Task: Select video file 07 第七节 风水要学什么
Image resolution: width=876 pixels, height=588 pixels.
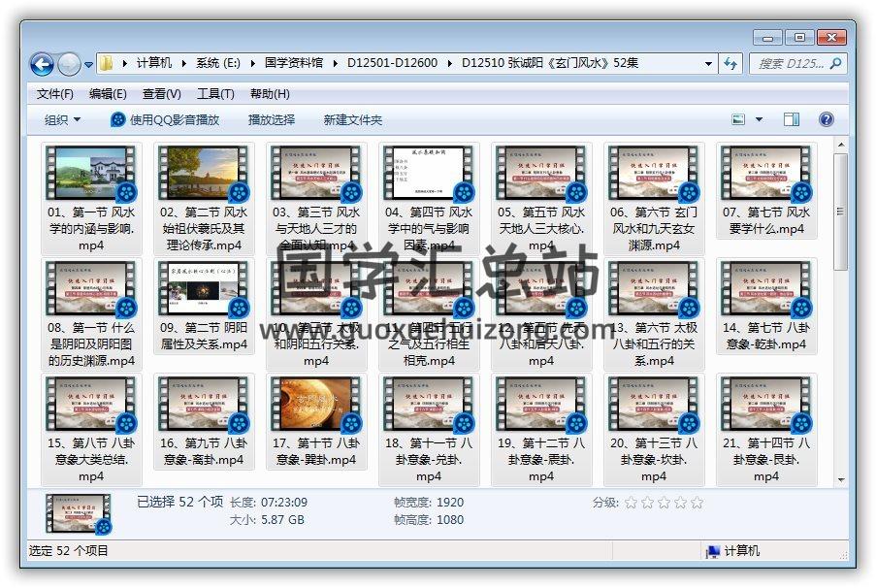Action: point(765,192)
